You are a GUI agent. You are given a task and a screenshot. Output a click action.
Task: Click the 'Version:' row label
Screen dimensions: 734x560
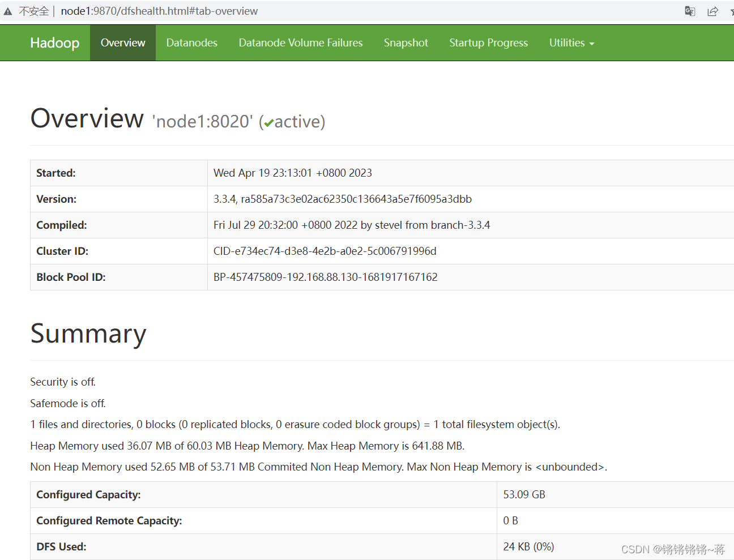(x=57, y=199)
